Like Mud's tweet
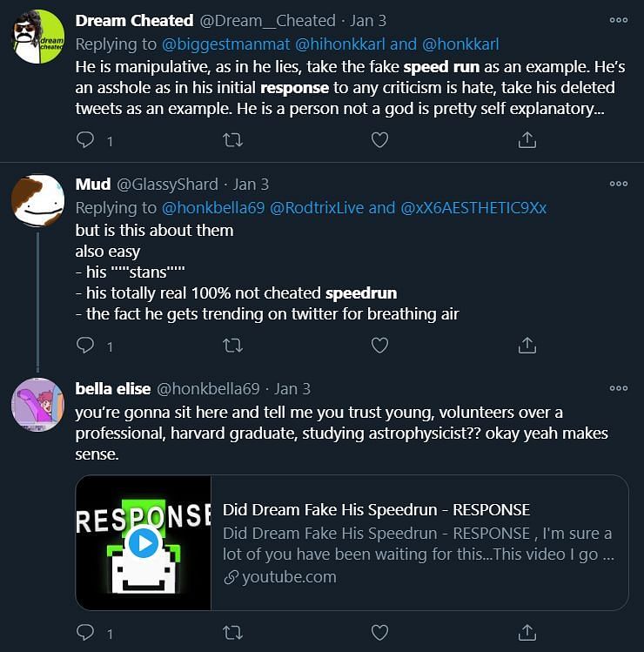Image resolution: width=644 pixels, height=652 pixels. [379, 346]
